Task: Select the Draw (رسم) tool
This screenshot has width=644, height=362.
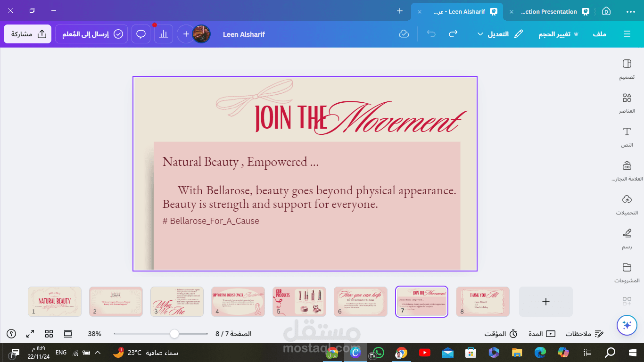Action: (627, 239)
